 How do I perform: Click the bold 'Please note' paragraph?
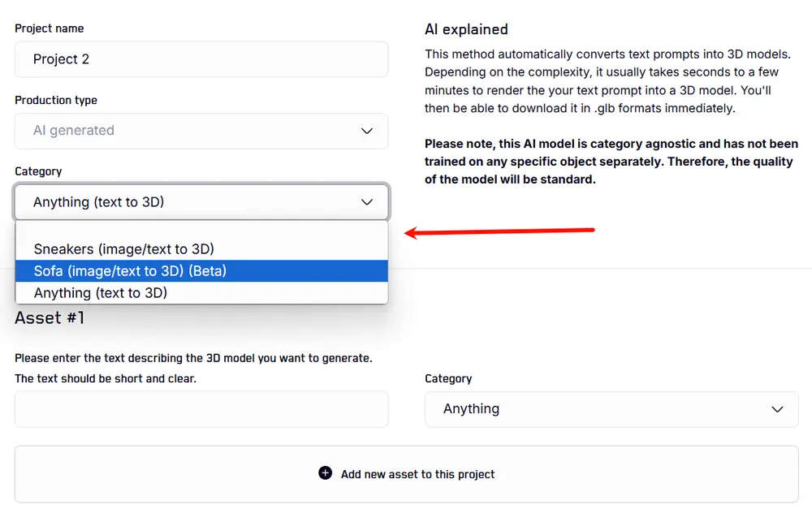[x=608, y=162]
